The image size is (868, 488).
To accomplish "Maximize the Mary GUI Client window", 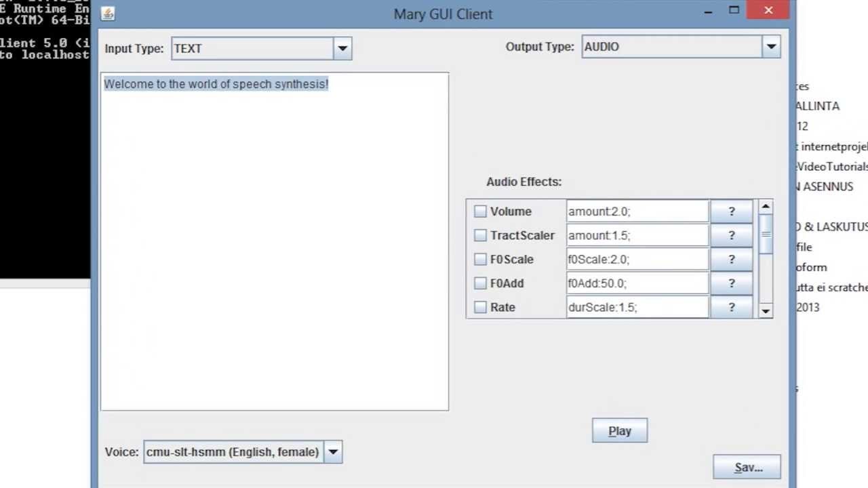I will click(x=734, y=10).
